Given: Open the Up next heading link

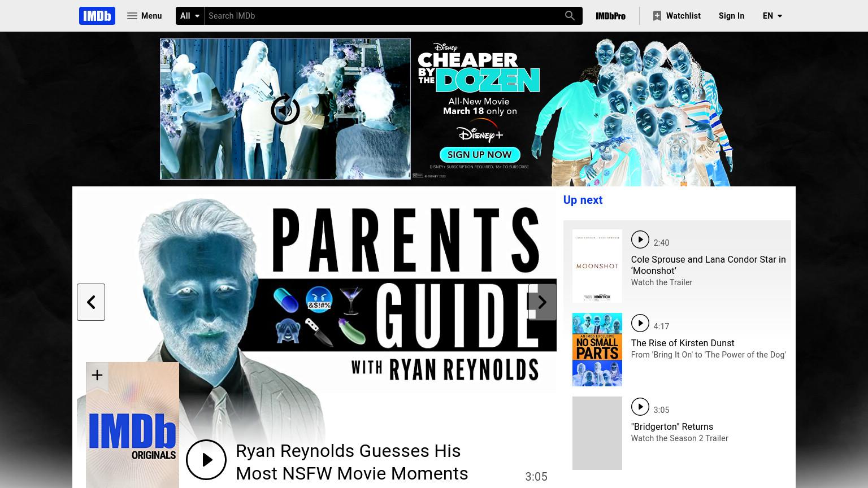Looking at the screenshot, I should coord(583,200).
